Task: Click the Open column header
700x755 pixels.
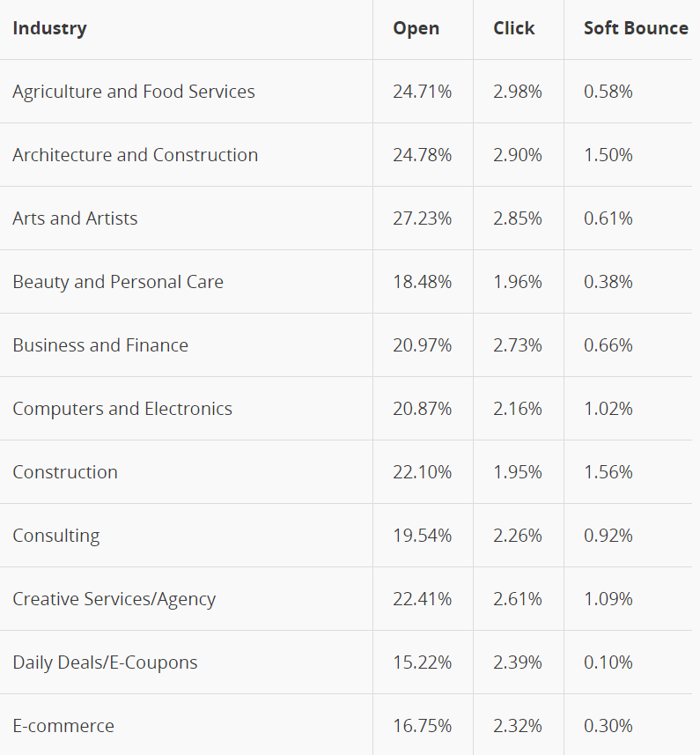Action: pyautogui.click(x=416, y=28)
